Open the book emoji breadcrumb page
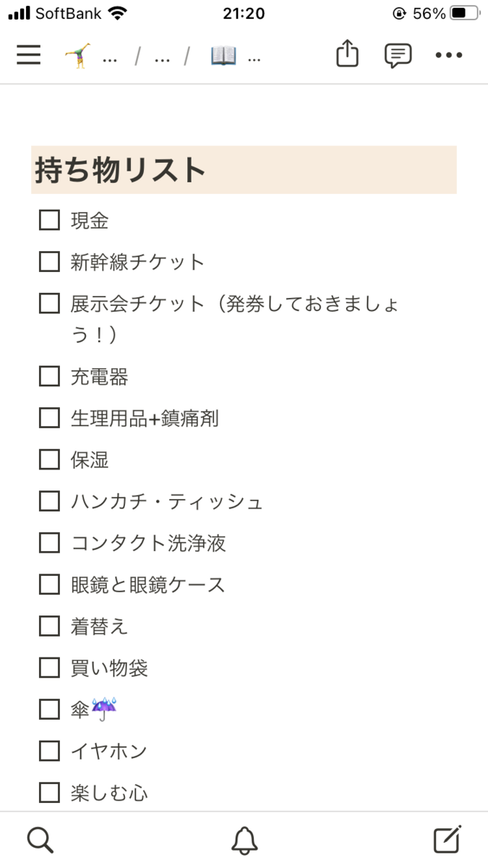The image size is (488, 868). click(224, 55)
